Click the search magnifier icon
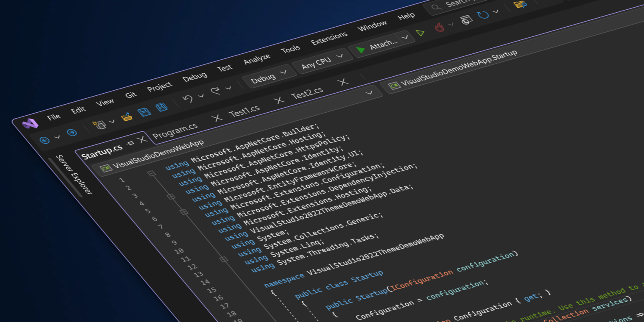 [436, 7]
